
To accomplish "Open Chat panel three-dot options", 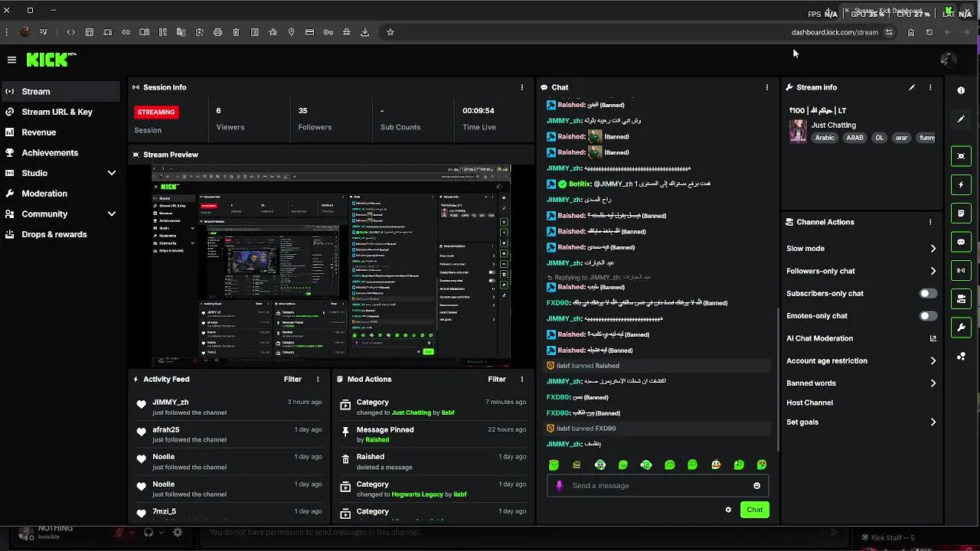I will 767,87.
